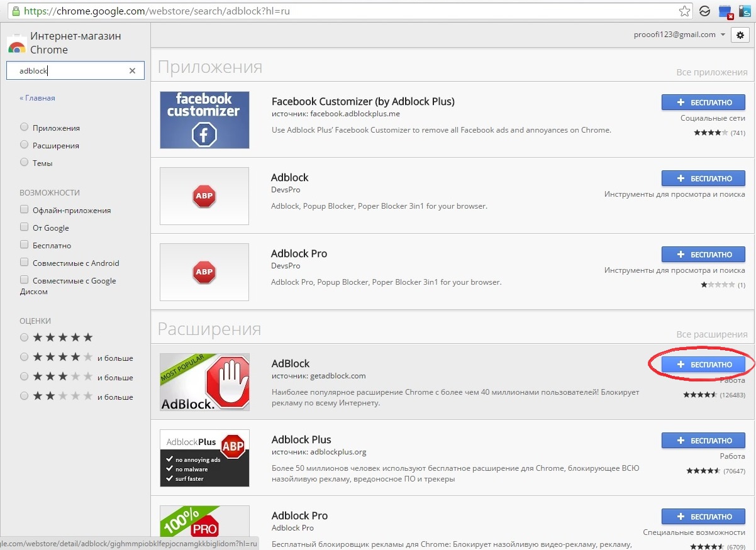
Task: Click the ABP icon of Adblock Pro by DevsPro
Action: tap(204, 272)
